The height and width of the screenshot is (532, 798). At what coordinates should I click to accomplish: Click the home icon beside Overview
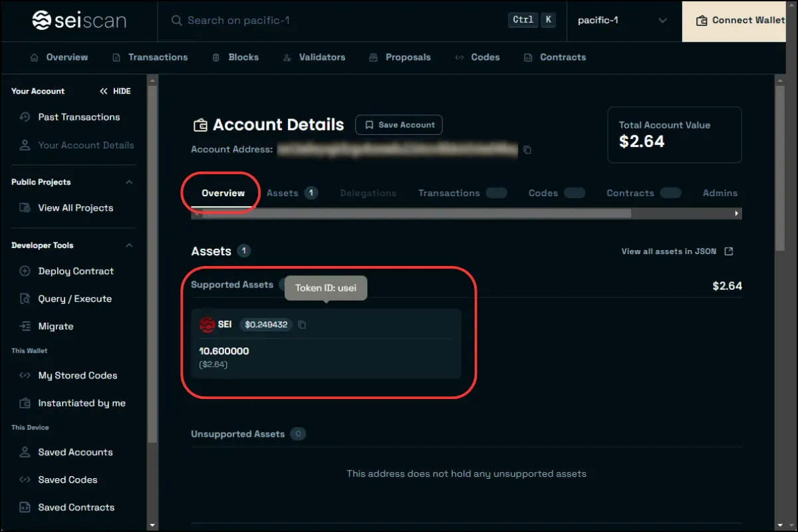[35, 58]
